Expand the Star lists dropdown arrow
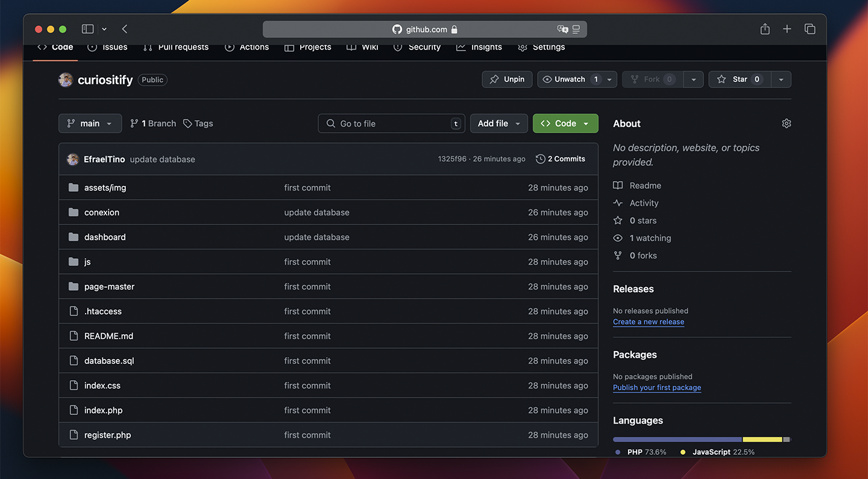 pos(781,79)
